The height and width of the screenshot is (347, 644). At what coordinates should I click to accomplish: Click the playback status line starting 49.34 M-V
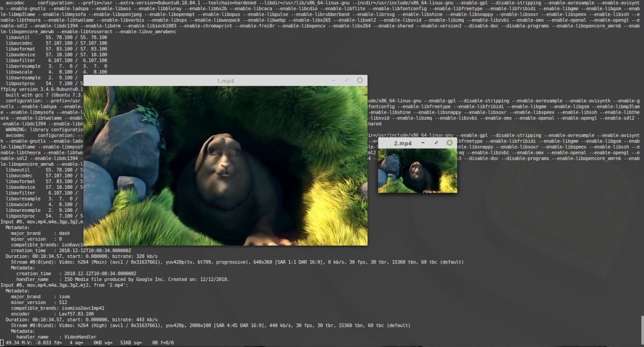(x=89, y=343)
